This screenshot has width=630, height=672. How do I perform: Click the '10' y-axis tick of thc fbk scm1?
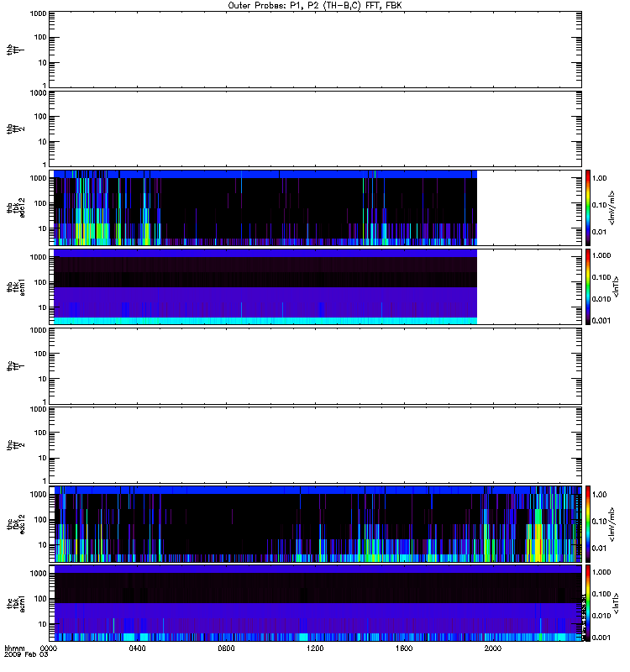(x=42, y=624)
